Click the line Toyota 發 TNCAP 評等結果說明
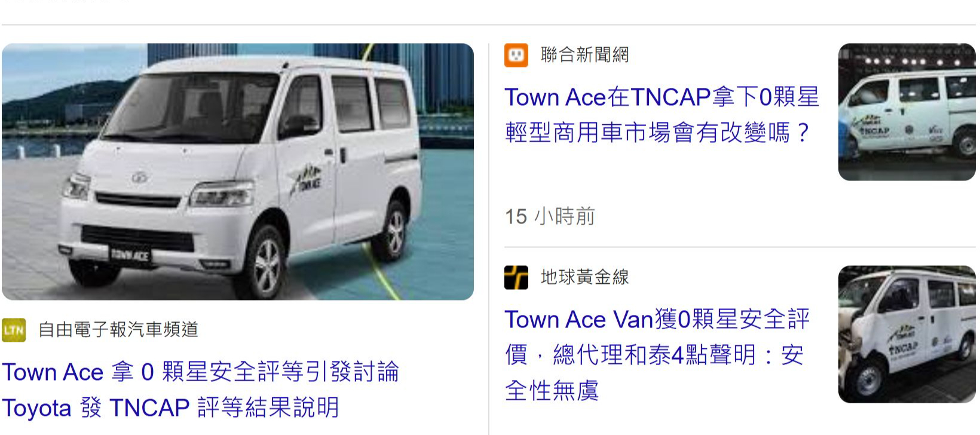The width and height of the screenshot is (980, 435). pos(171,408)
